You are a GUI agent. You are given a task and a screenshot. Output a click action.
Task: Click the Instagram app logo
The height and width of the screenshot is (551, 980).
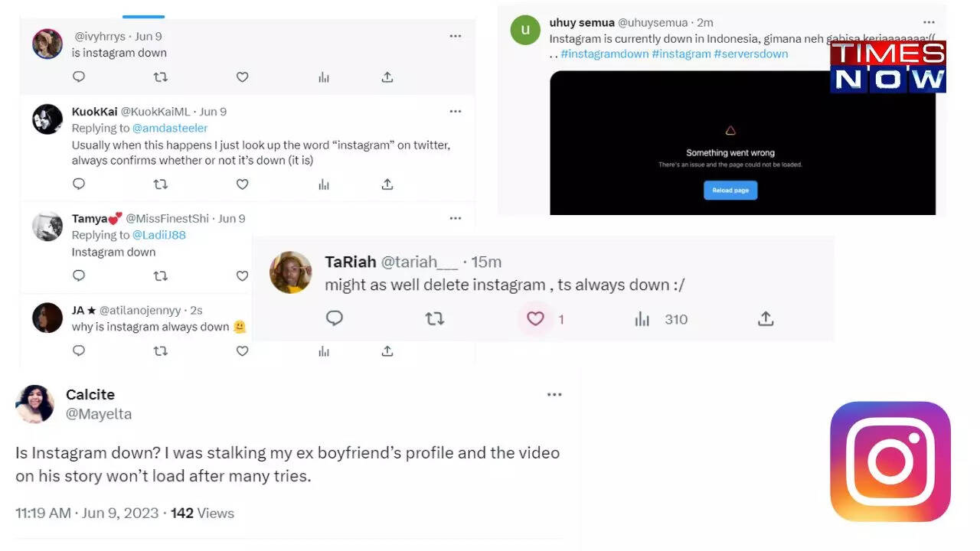(x=890, y=461)
